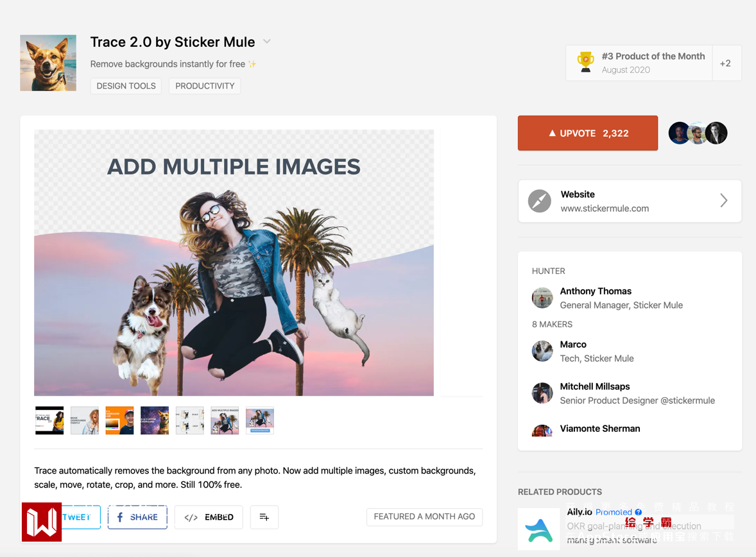Show the +2 additional awards
This screenshot has height=557, width=756.
(x=726, y=63)
